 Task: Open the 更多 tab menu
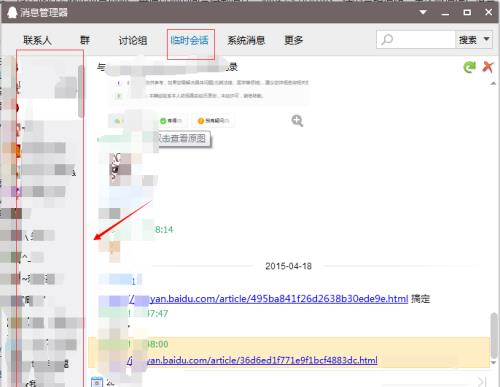(293, 40)
